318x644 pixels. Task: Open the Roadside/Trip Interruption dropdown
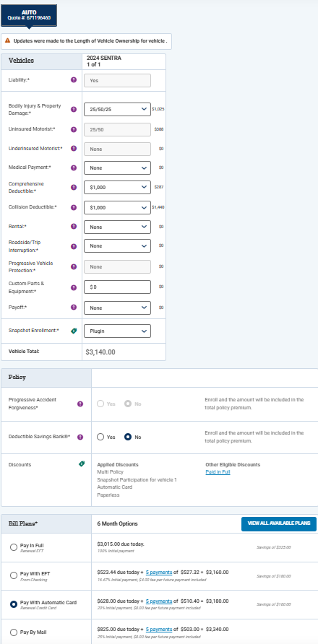coord(117,246)
